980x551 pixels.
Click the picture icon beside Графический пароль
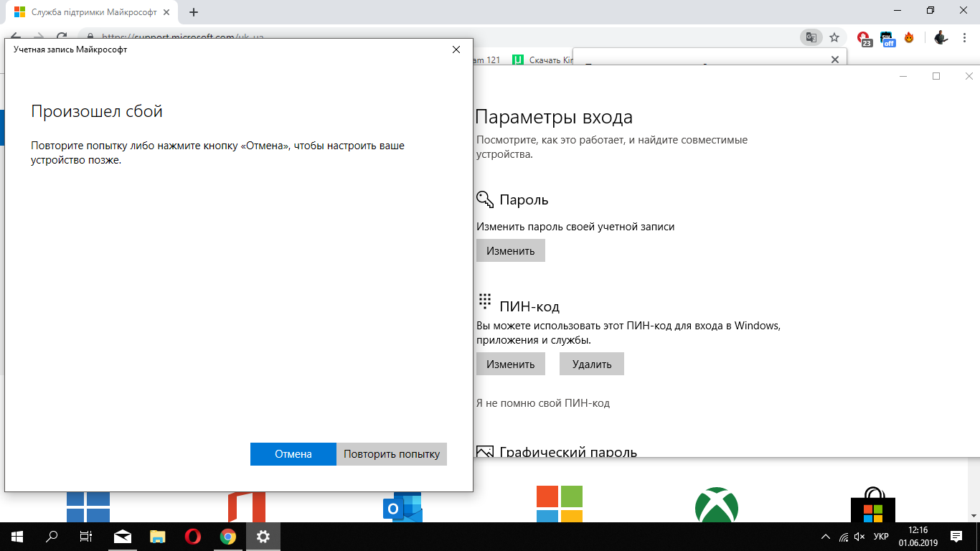[x=485, y=452]
